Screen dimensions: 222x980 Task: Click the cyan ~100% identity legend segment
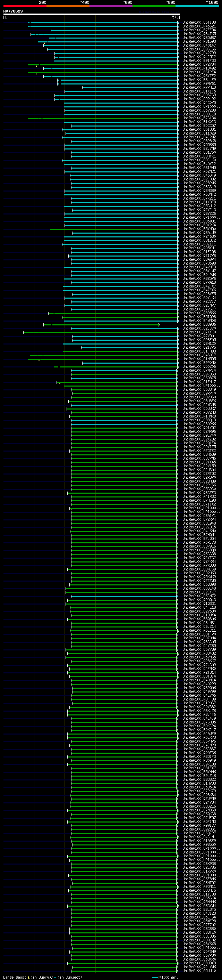197,6
